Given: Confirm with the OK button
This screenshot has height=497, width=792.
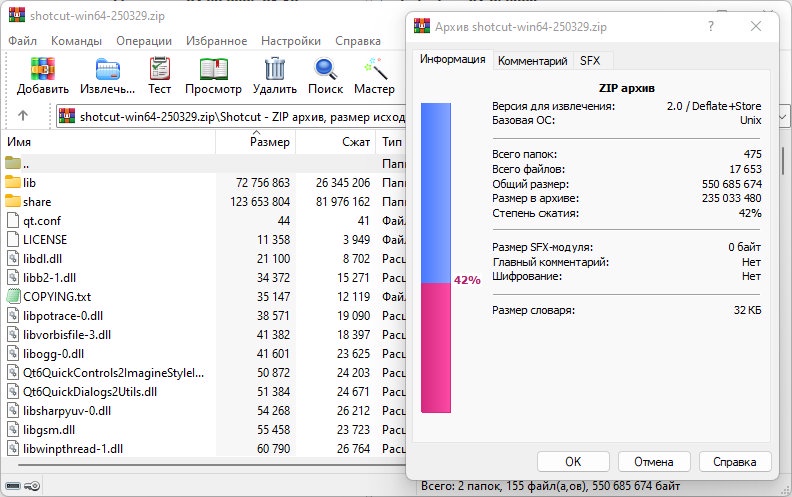Looking at the screenshot, I should [573, 462].
